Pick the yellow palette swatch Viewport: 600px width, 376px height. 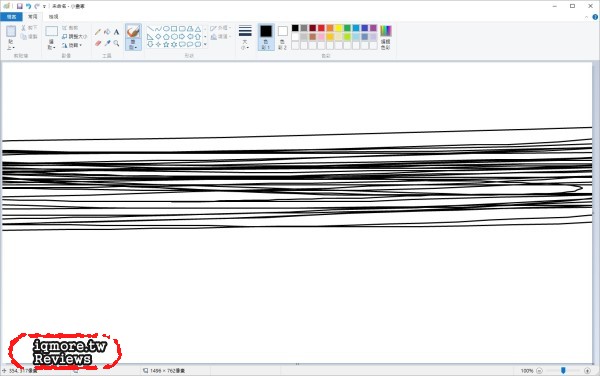(339, 28)
